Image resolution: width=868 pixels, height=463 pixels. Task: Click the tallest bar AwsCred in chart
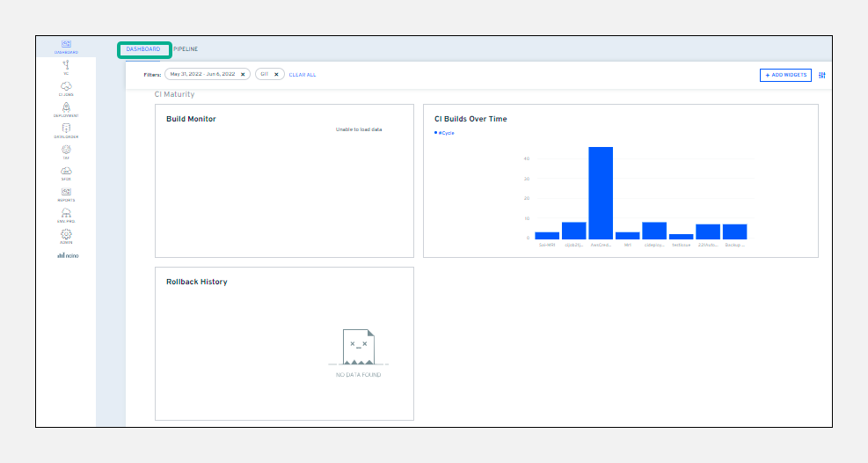point(601,193)
